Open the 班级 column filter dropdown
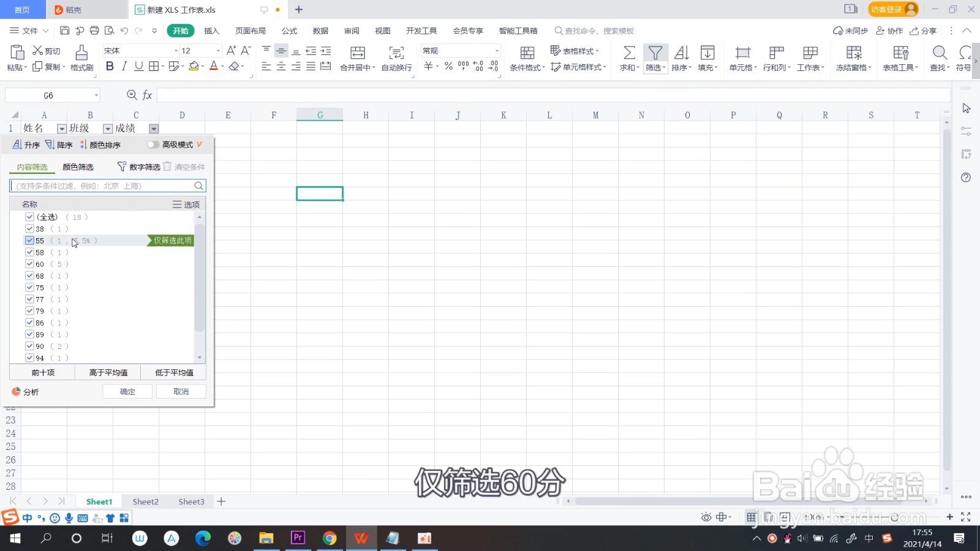980x551 pixels. (x=108, y=129)
